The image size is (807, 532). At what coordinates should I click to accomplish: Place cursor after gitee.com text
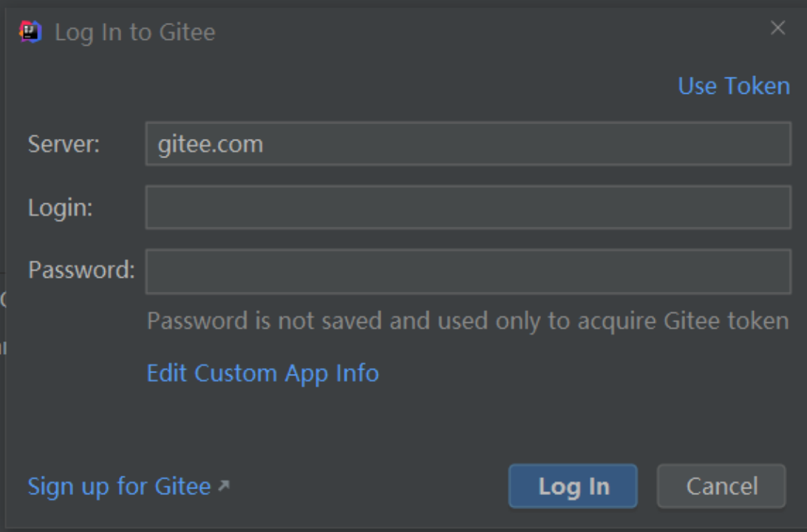pos(265,144)
